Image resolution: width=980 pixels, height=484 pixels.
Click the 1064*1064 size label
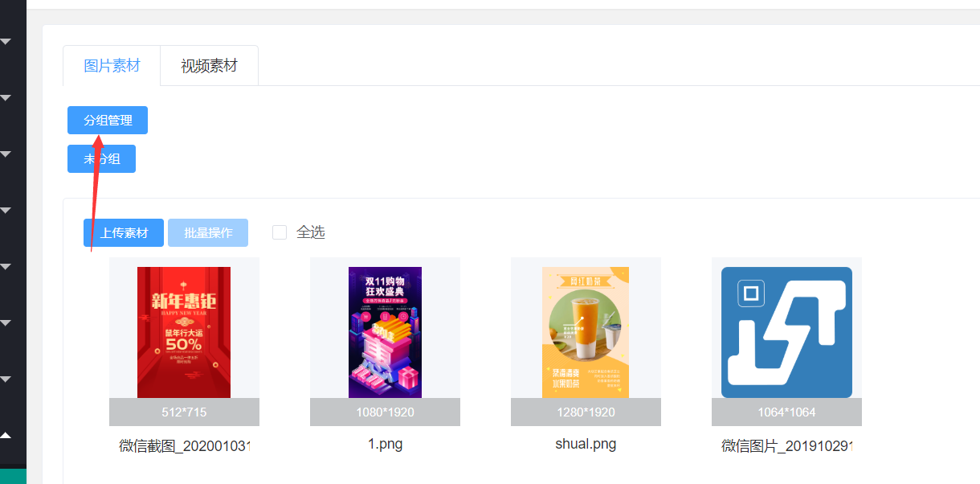click(786, 412)
